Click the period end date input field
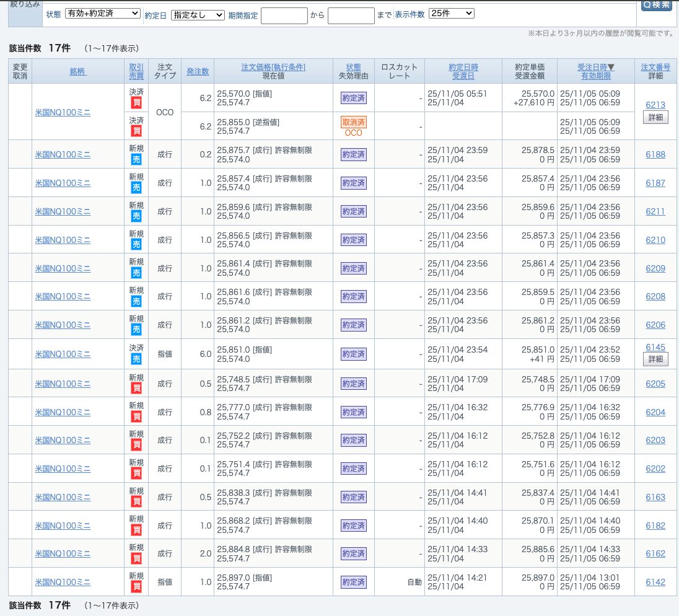Screen dimensions: 679x616 tap(351, 15)
